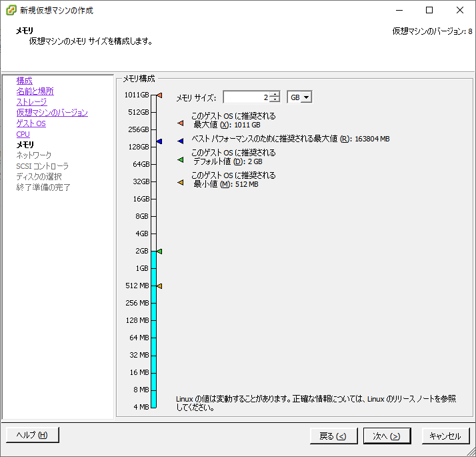476x457 pixels.
Task: Click the キャンセル button
Action: tap(445, 436)
